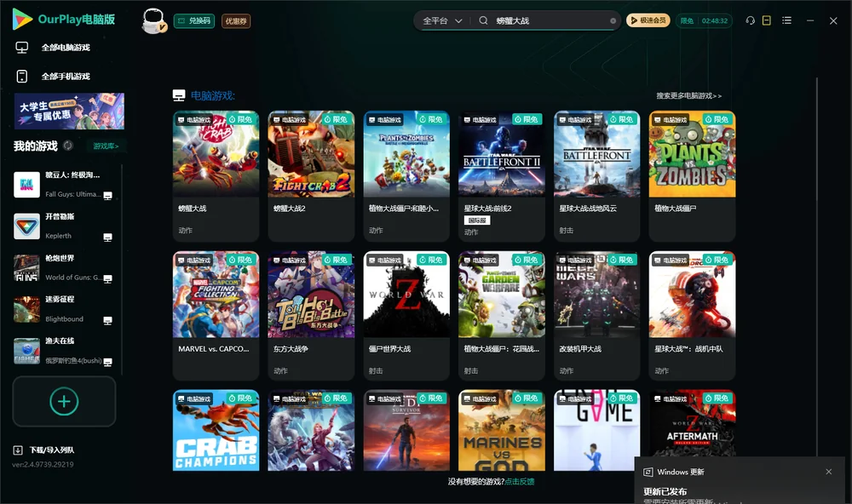Image resolution: width=852 pixels, height=504 pixels.
Task: Select the Crab Champions game card
Action: (216, 430)
